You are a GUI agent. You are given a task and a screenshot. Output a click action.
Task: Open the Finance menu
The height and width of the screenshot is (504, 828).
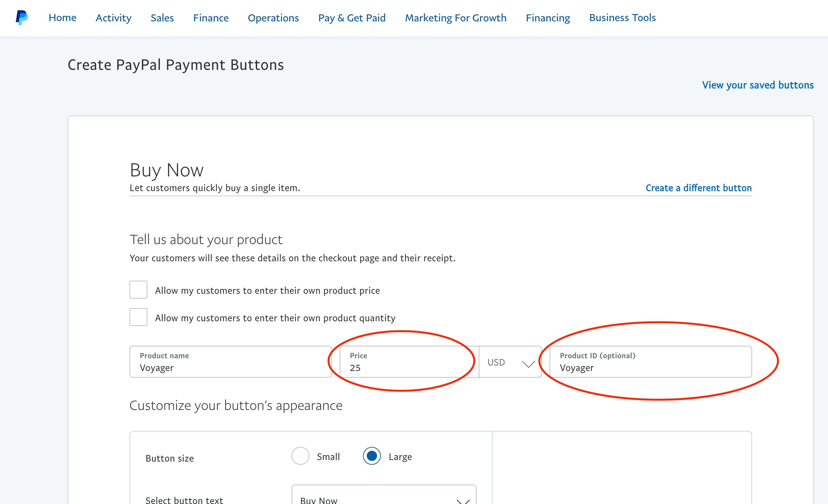point(211,18)
